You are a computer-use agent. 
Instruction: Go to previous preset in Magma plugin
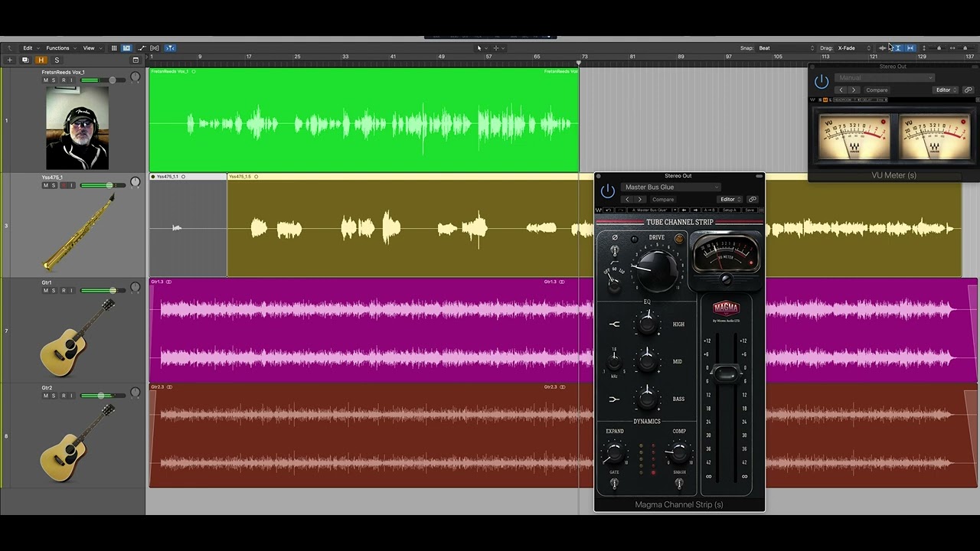click(x=627, y=199)
